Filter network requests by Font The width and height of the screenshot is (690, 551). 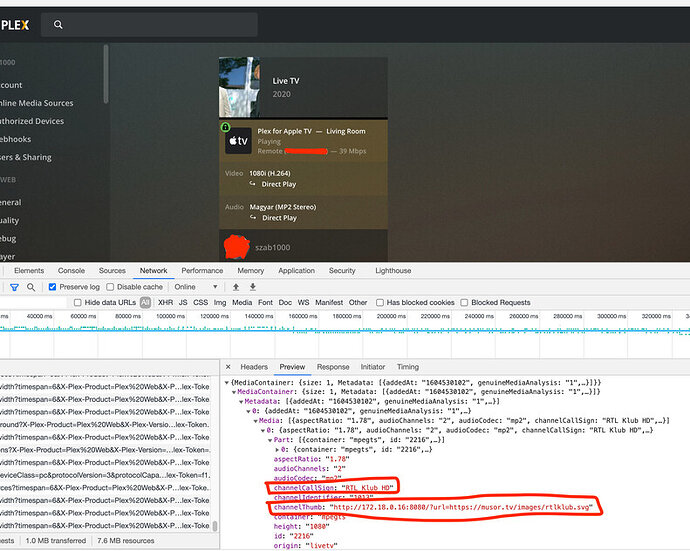[265, 302]
